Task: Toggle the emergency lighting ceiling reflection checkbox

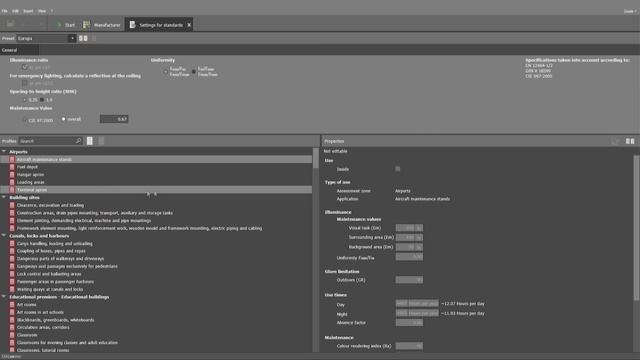Action: click(x=24, y=83)
